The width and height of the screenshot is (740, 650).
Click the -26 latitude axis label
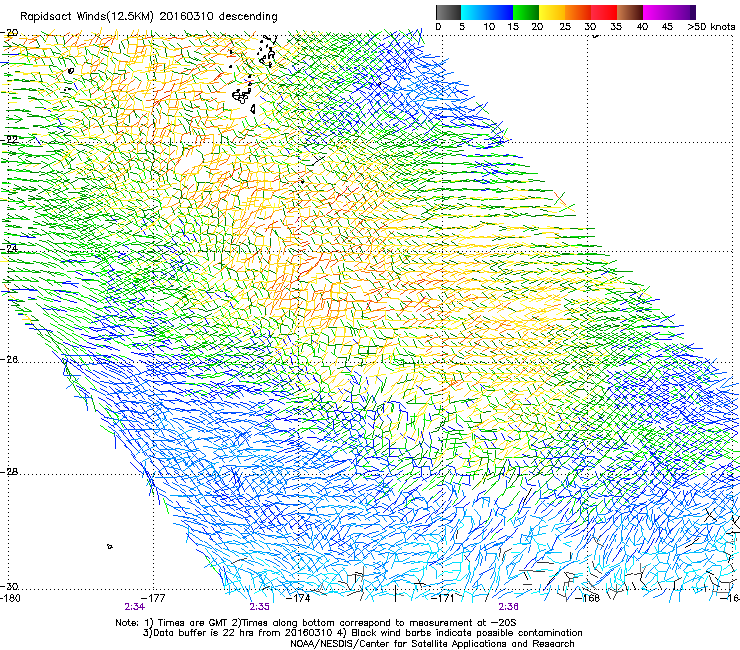(x=9, y=360)
